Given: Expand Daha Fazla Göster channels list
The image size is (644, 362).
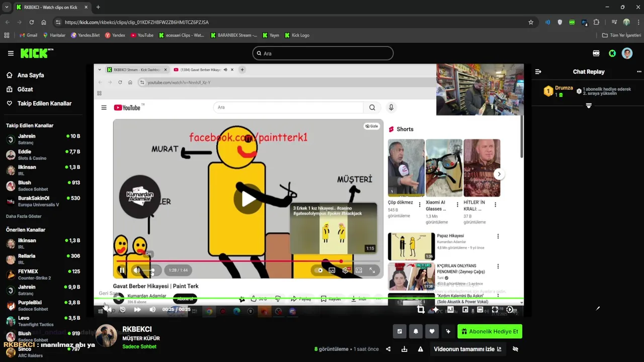Looking at the screenshot, I should click(24, 216).
